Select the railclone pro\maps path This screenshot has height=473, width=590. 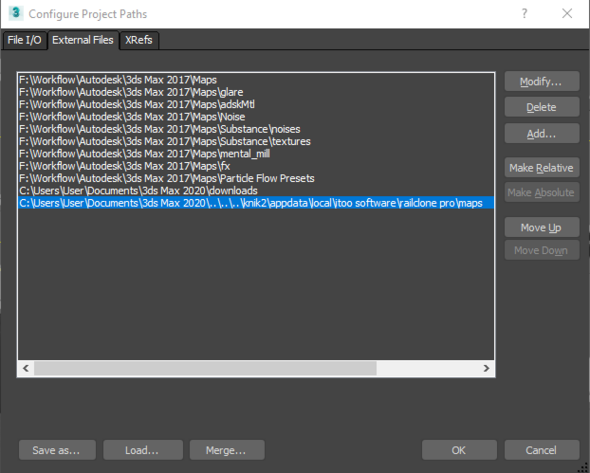click(256, 203)
